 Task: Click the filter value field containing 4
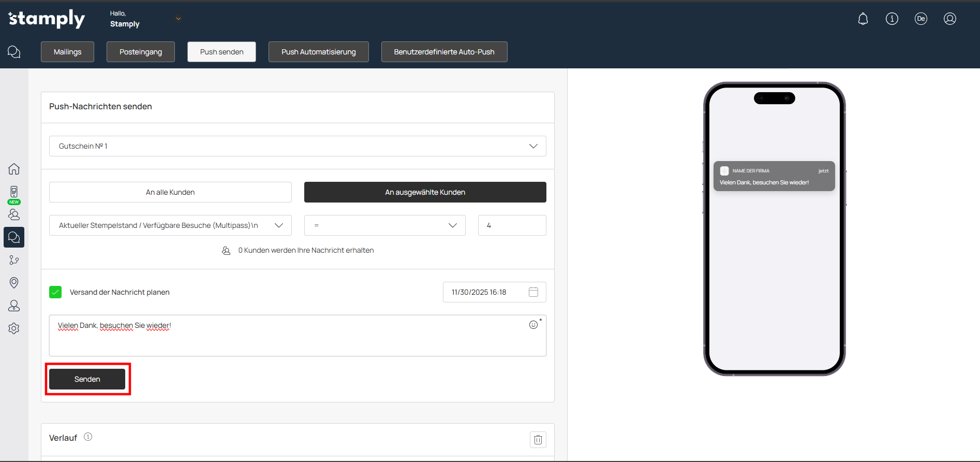512,225
